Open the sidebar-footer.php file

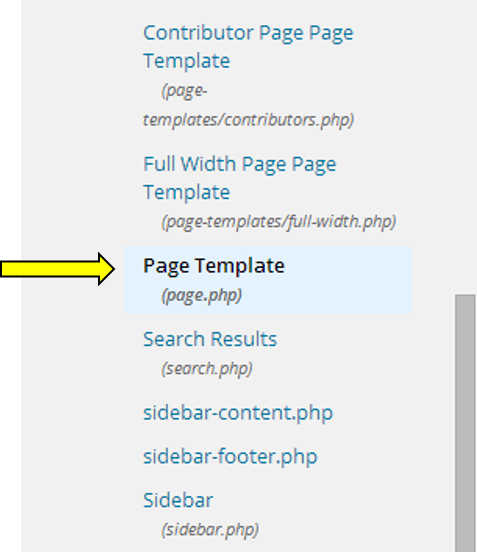point(230,457)
